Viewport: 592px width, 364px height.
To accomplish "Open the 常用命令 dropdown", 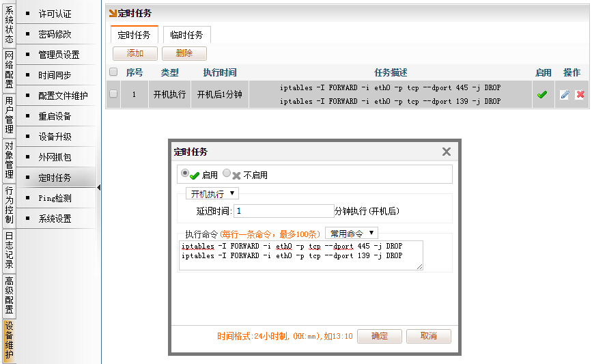I will pyautogui.click(x=351, y=234).
